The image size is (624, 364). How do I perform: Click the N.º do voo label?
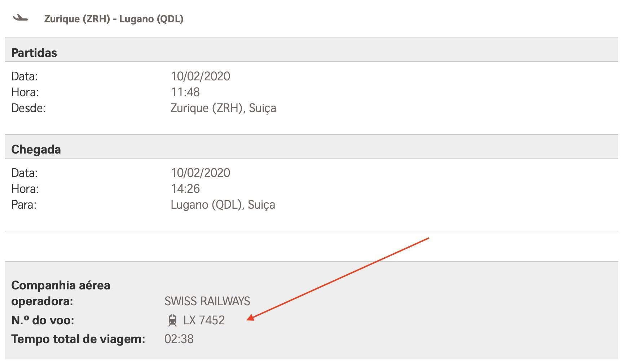click(x=43, y=320)
